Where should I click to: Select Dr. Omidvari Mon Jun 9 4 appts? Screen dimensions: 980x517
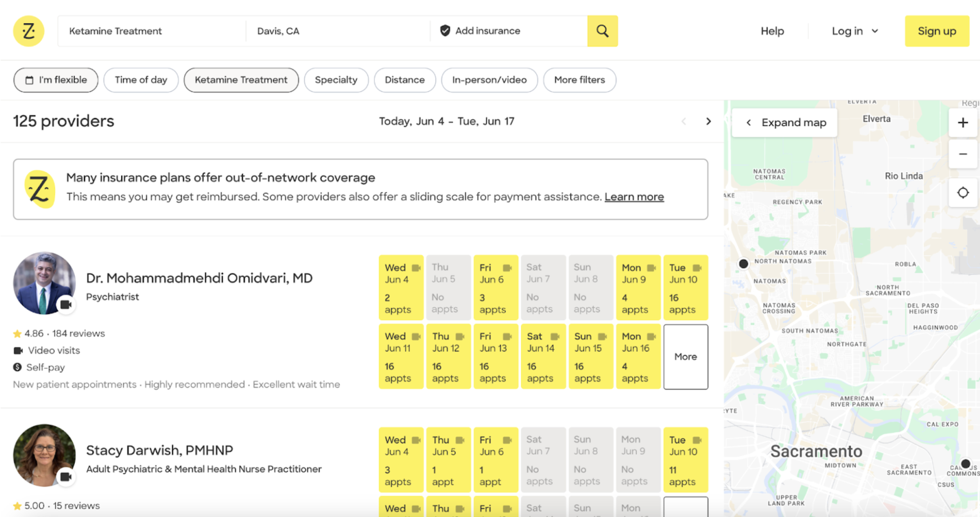638,288
